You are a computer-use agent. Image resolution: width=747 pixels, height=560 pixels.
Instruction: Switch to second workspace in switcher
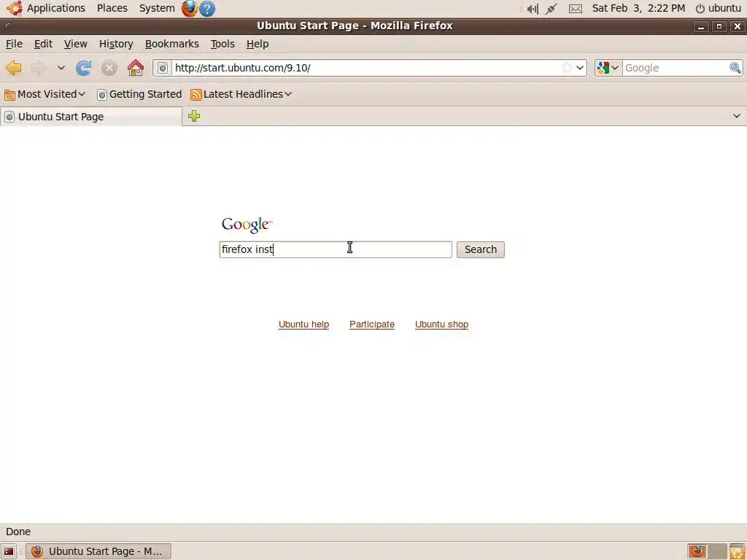717,551
